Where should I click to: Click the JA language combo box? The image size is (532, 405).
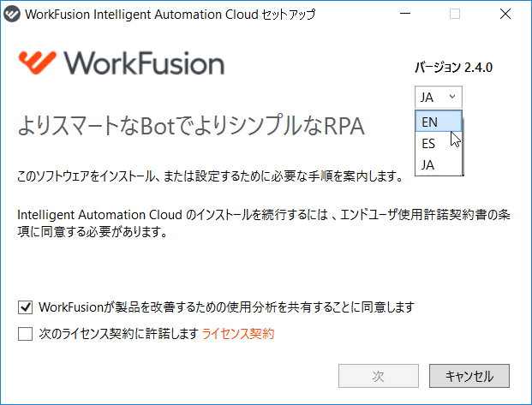tap(439, 97)
